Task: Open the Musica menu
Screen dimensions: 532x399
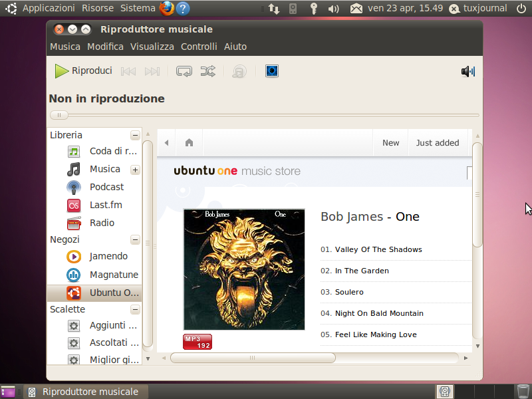Action: (65, 47)
